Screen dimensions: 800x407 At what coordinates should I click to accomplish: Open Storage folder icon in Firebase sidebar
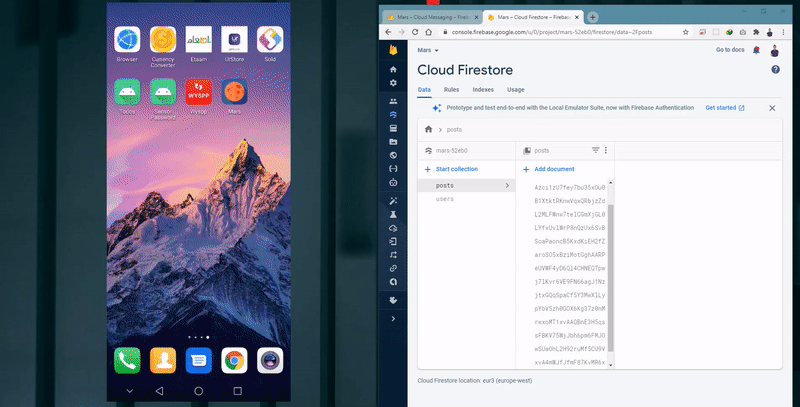click(x=393, y=142)
